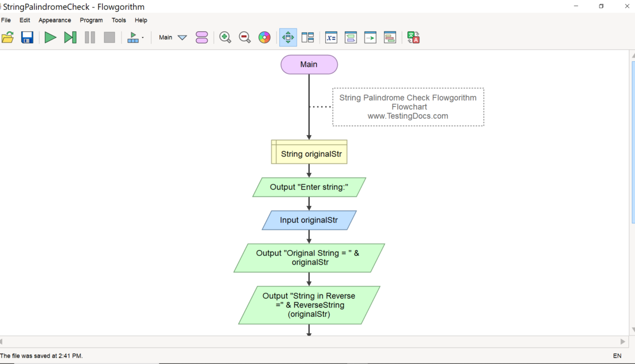Select the String originalStr declare shape
635x364 pixels.
tap(309, 152)
